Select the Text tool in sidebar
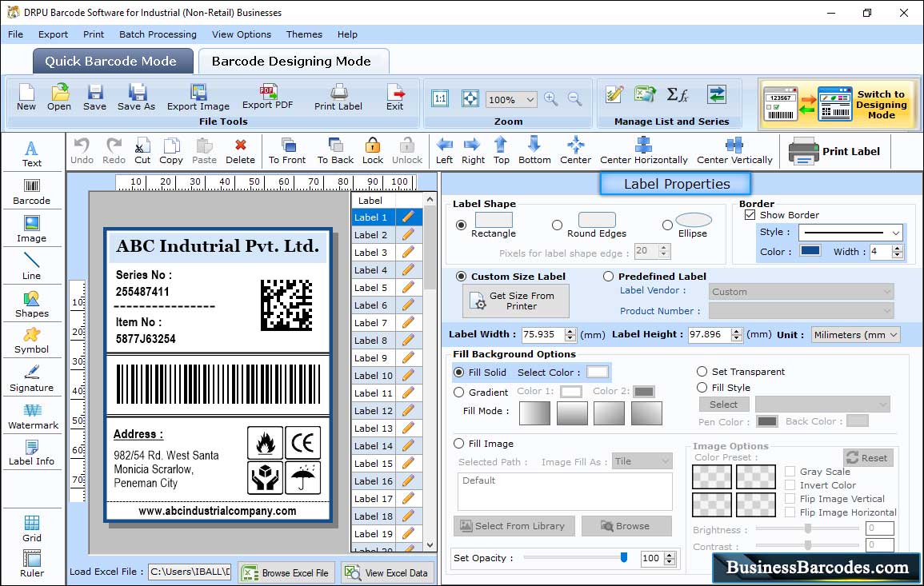924x586 pixels. click(32, 154)
